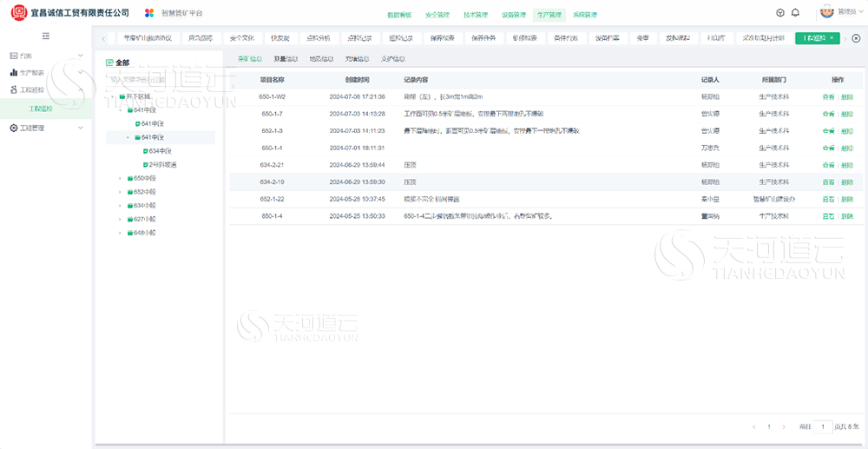View the 652-1-3 record
Screen dimensions: 868x449
pos(828,131)
